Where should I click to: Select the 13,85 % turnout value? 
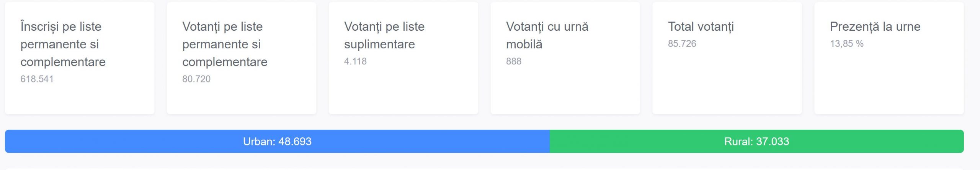pos(846,44)
